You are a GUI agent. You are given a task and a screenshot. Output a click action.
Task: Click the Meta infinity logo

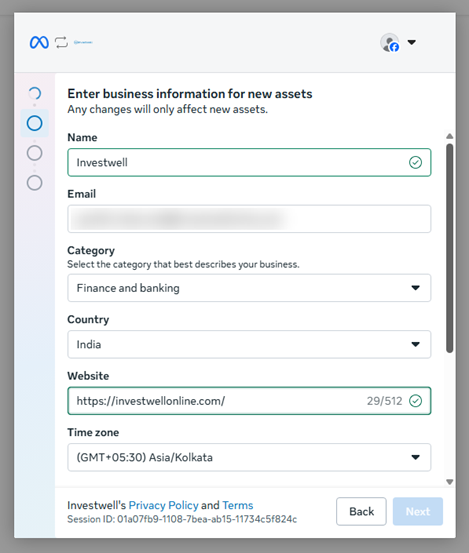(39, 43)
